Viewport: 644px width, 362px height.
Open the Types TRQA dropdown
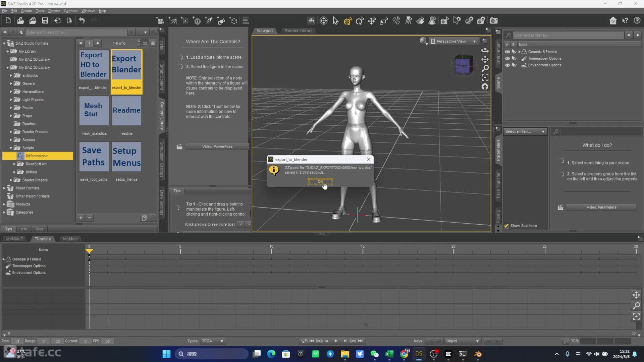(x=213, y=341)
